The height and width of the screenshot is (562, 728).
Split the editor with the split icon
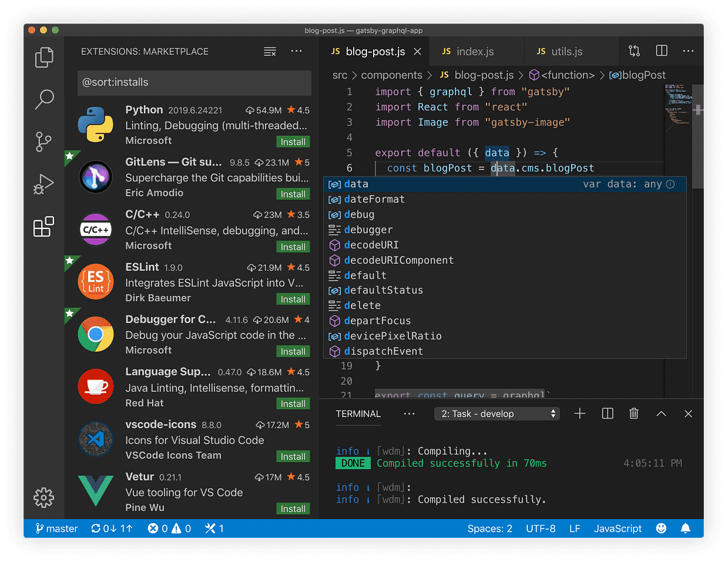point(661,51)
